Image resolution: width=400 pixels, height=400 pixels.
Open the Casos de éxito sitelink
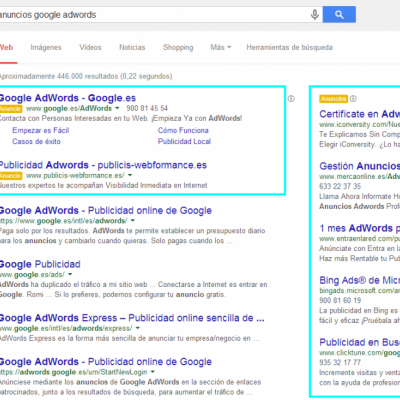[36, 141]
